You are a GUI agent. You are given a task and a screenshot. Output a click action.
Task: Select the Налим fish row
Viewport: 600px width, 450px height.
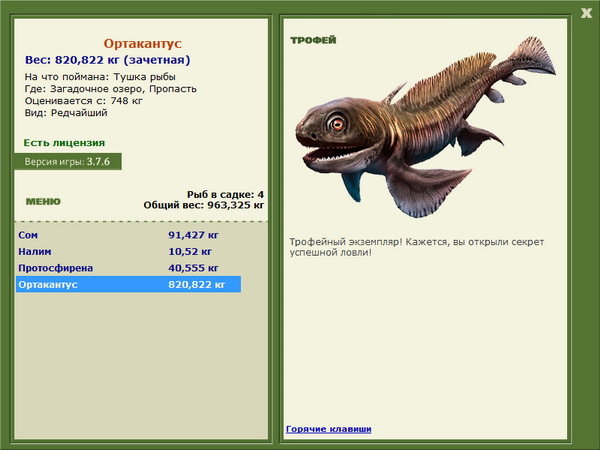tap(128, 251)
